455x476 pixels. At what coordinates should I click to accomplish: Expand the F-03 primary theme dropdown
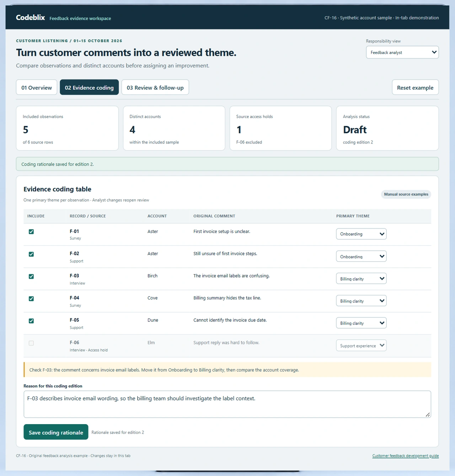tap(361, 279)
